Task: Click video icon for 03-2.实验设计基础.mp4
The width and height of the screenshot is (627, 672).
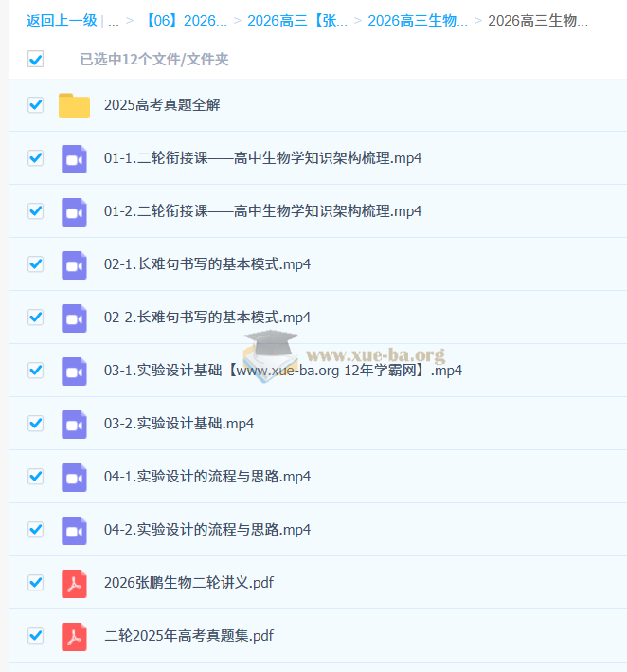Action: 74,424
